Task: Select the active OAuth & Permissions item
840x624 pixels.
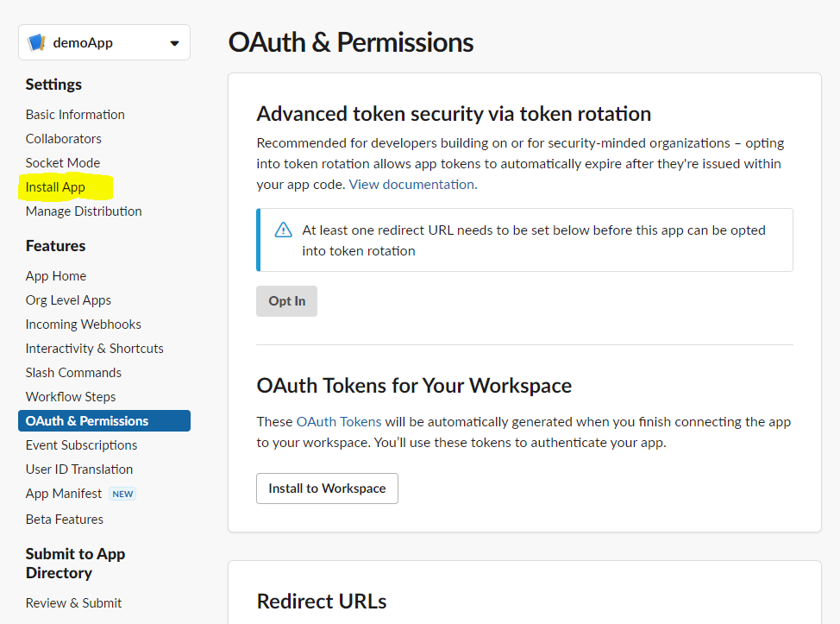Action: tap(104, 421)
